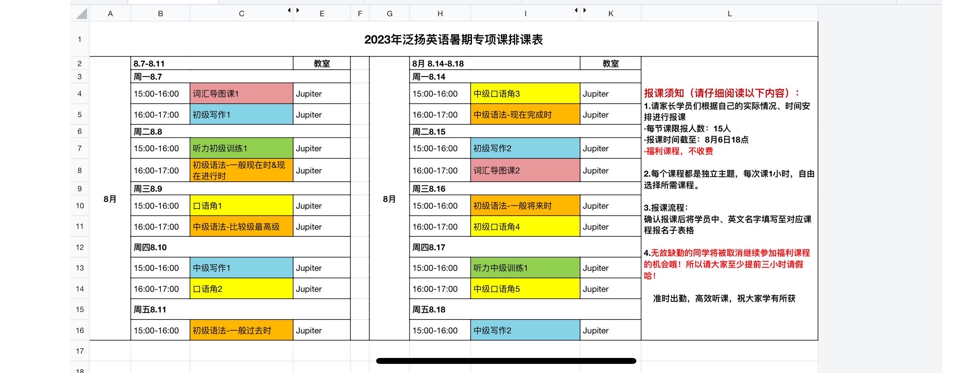The width and height of the screenshot is (980, 373).
Task: Select the 教室 header in column K
Action: click(x=611, y=63)
